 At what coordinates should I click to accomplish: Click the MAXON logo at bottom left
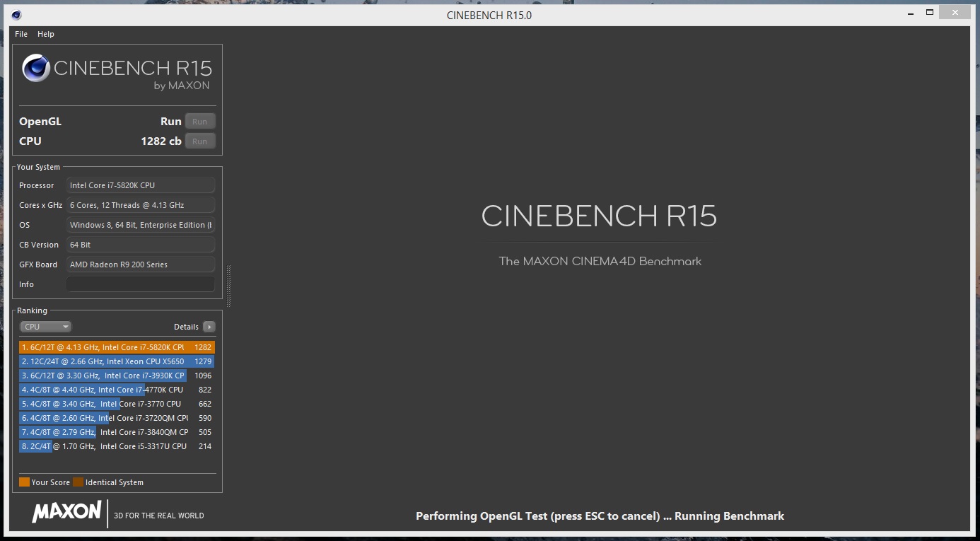[x=66, y=512]
